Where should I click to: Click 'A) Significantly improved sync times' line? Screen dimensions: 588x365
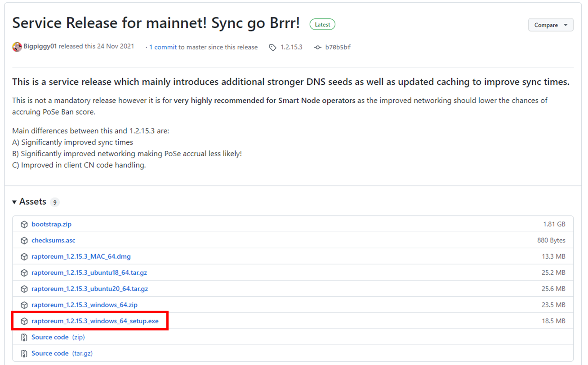(73, 142)
